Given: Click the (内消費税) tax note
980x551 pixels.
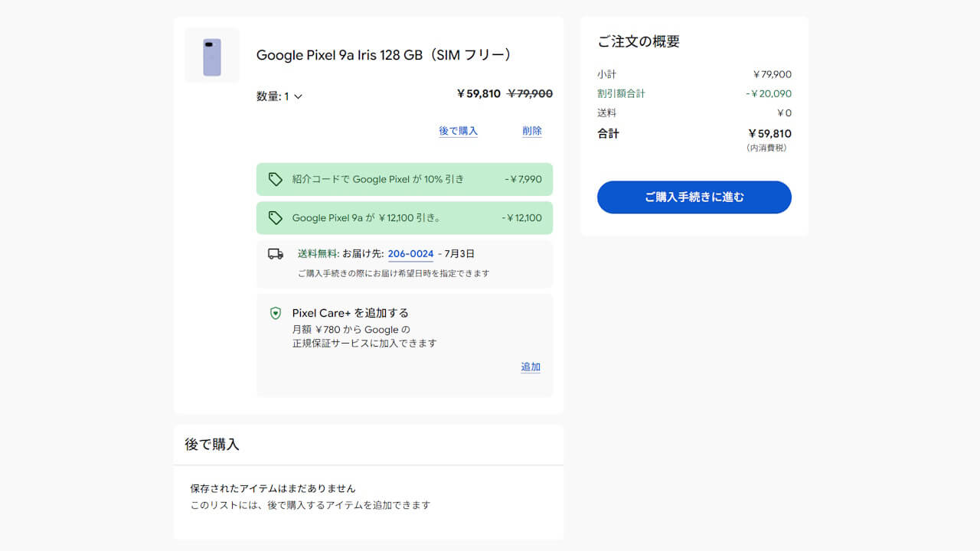Looking at the screenshot, I should (x=766, y=148).
